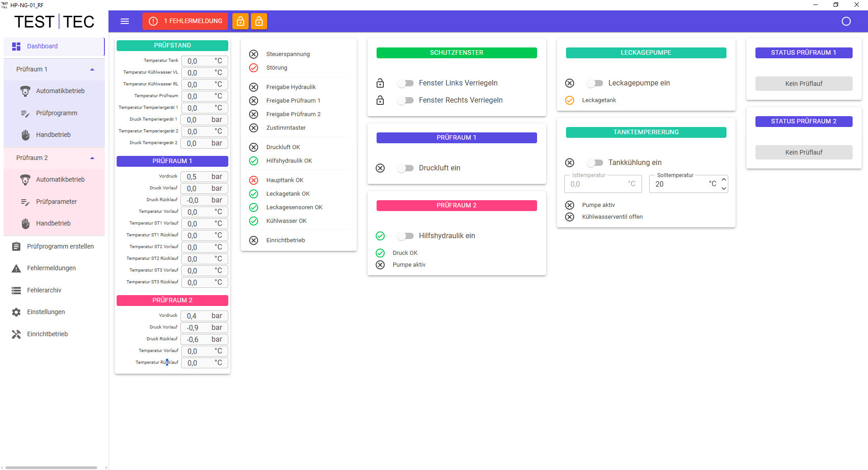
Task: Click the red 1 Fehlermeldung button
Action: [x=185, y=21]
